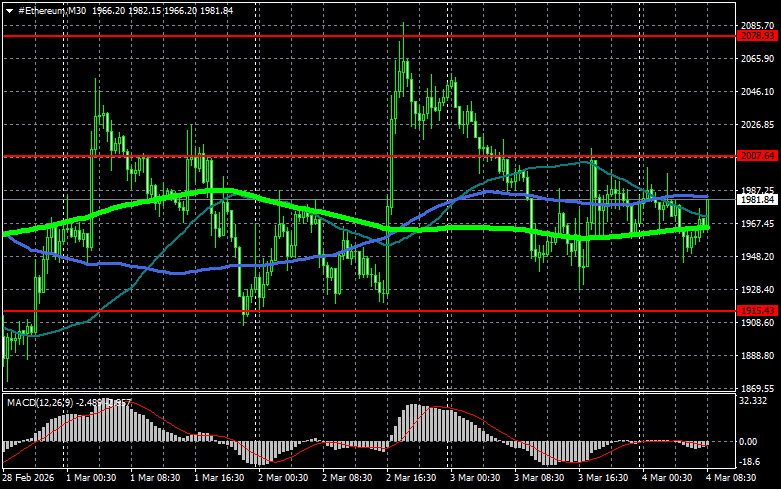Click the 1888.80 price scale value
The width and height of the screenshot is (781, 489).
pyautogui.click(x=757, y=356)
